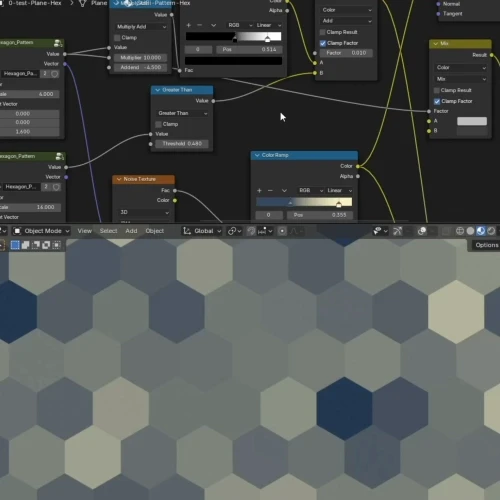
Task: Switch to material preview shading
Action: pos(481,231)
